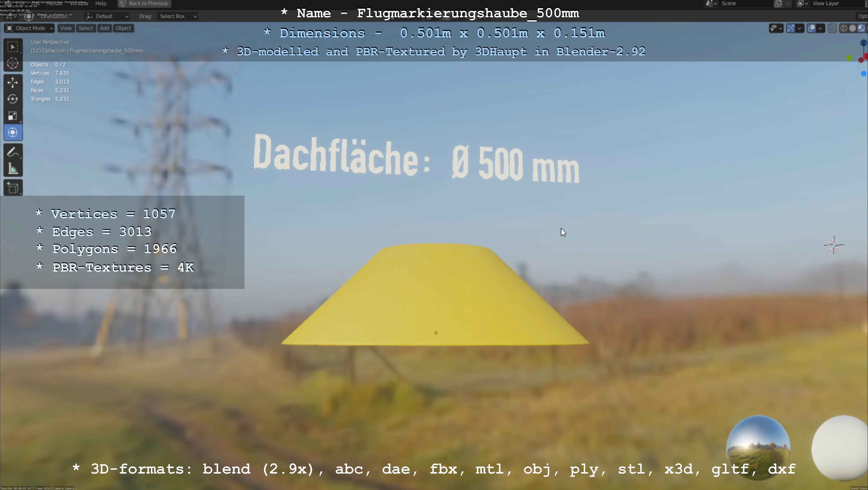
Task: Click the object origin dot on cone
Action: (x=436, y=333)
